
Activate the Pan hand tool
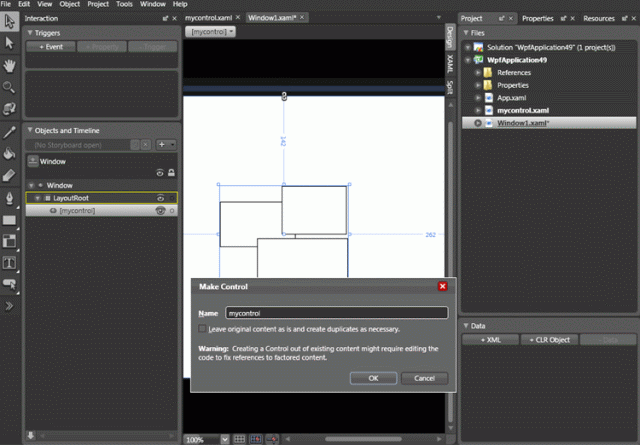click(9, 65)
